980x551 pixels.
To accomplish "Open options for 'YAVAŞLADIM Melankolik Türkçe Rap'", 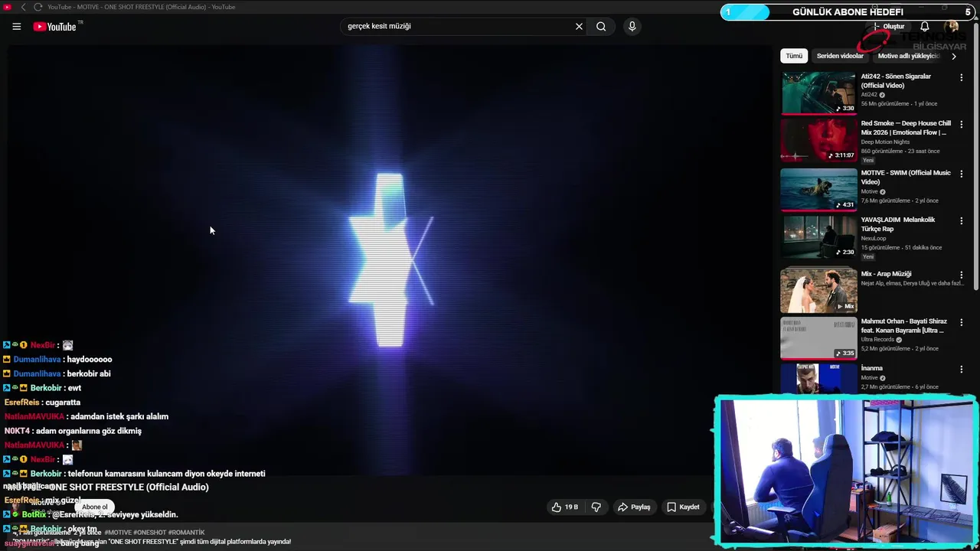I will click(962, 221).
